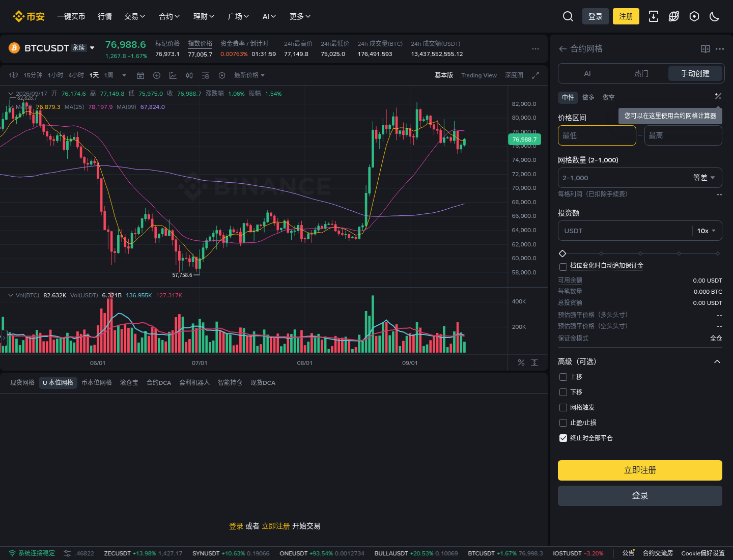Click the 最高 price input field
Viewport: 733px width, 560px height.
click(683, 135)
